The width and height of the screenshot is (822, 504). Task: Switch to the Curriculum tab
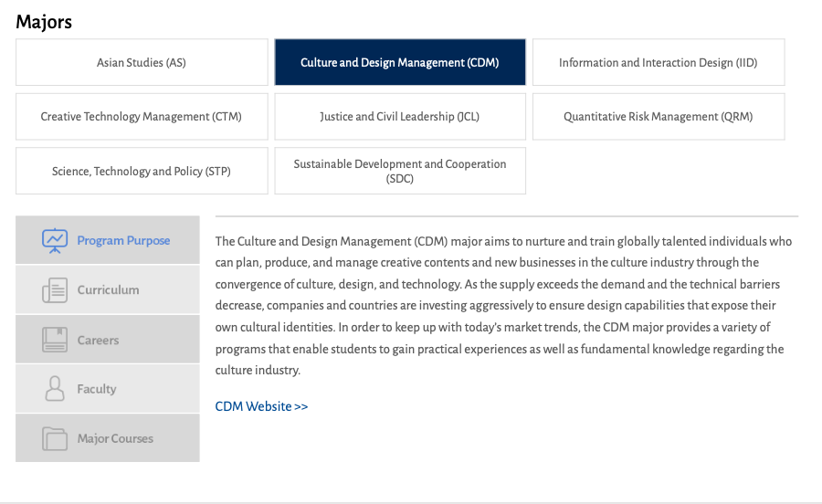(x=108, y=290)
